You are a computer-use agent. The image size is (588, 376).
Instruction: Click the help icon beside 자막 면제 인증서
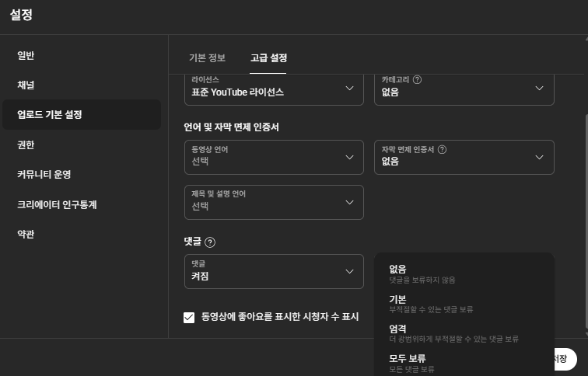tap(442, 149)
